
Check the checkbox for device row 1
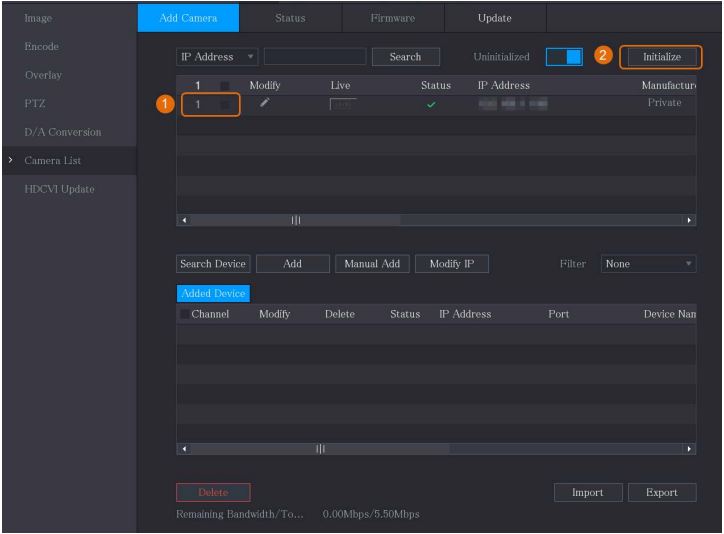(x=224, y=105)
